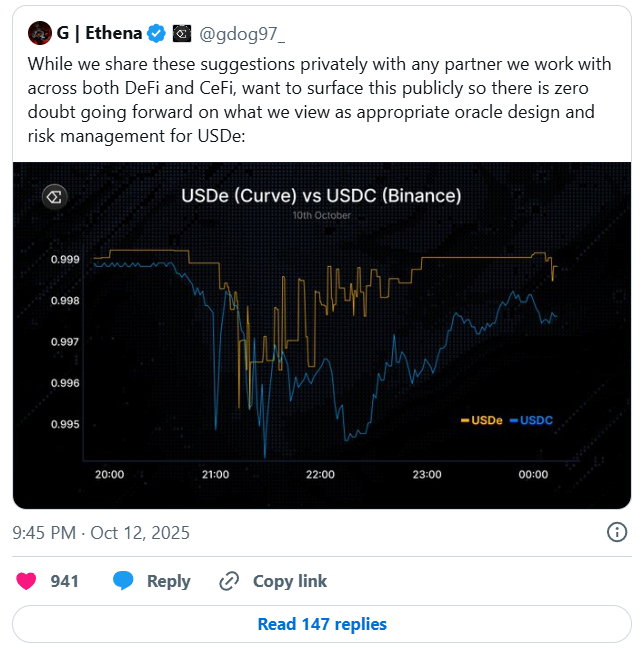Open the tweet info icon
The image size is (644, 648).
click(x=617, y=532)
